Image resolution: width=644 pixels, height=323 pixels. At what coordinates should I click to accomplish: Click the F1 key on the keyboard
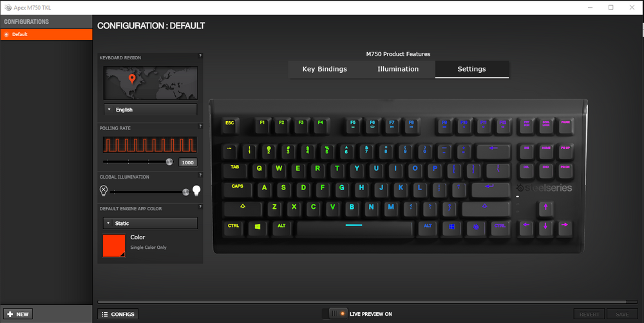pyautogui.click(x=262, y=125)
